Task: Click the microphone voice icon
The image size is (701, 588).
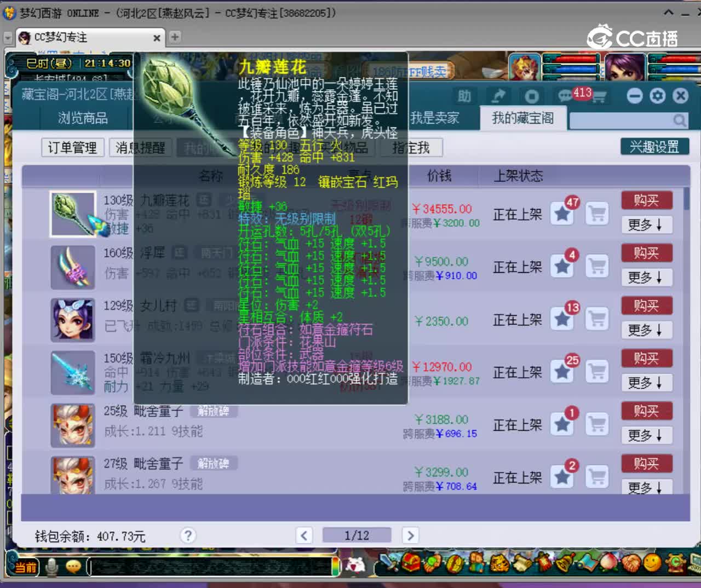Action: [52, 567]
